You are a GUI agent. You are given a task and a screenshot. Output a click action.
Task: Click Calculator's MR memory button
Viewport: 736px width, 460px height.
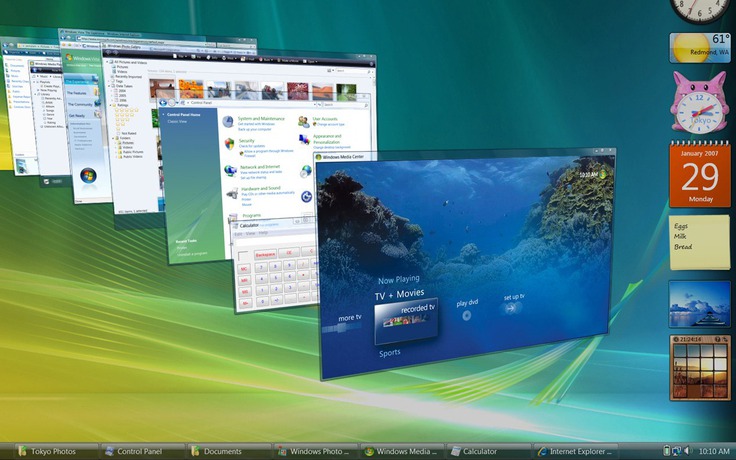point(245,280)
